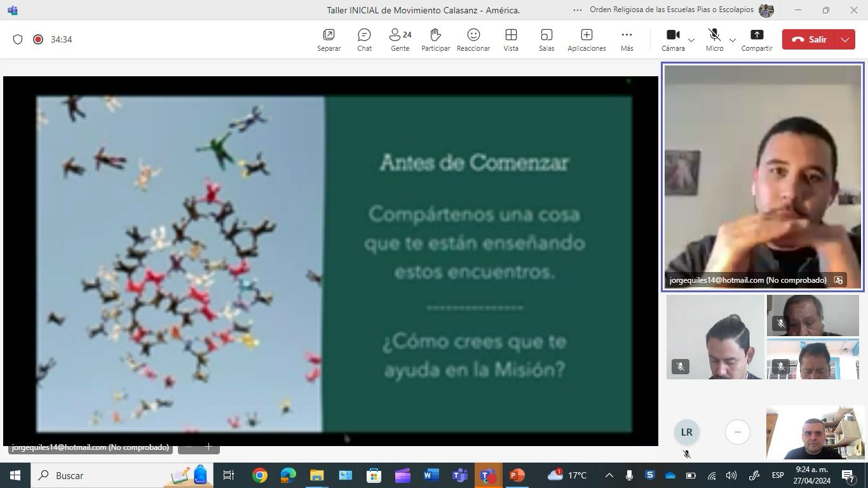This screenshot has height=488, width=868.
Task: Open Salas breakout rooms
Action: click(546, 39)
